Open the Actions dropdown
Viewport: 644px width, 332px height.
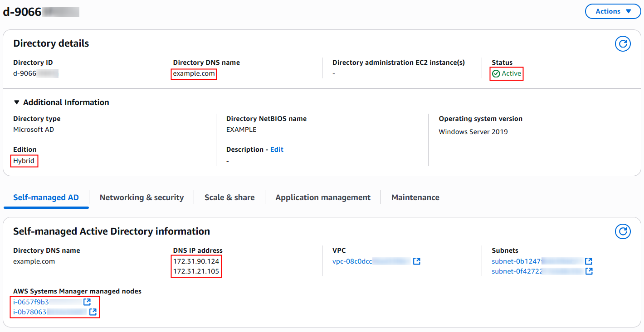[613, 11]
